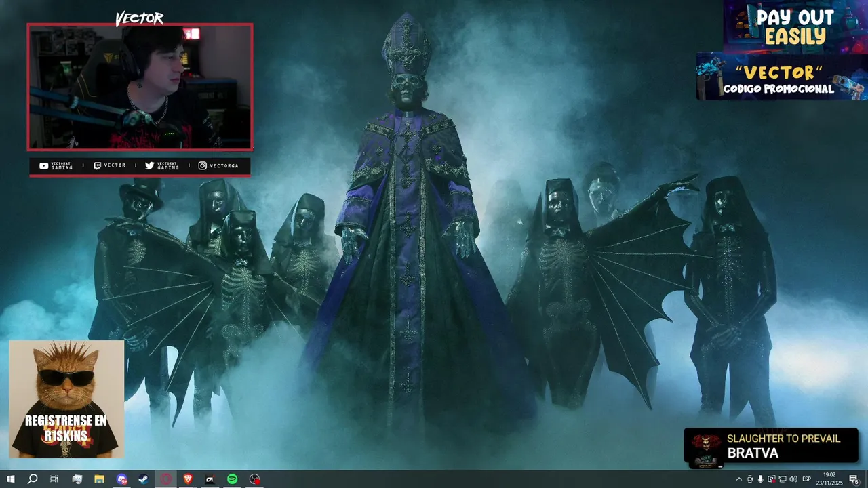Open the app icon between Task View and File Explorer
The height and width of the screenshot is (488, 868).
pos(77,479)
